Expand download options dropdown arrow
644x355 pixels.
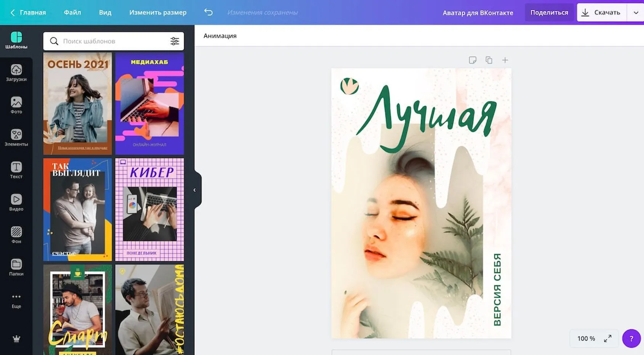[636, 13]
